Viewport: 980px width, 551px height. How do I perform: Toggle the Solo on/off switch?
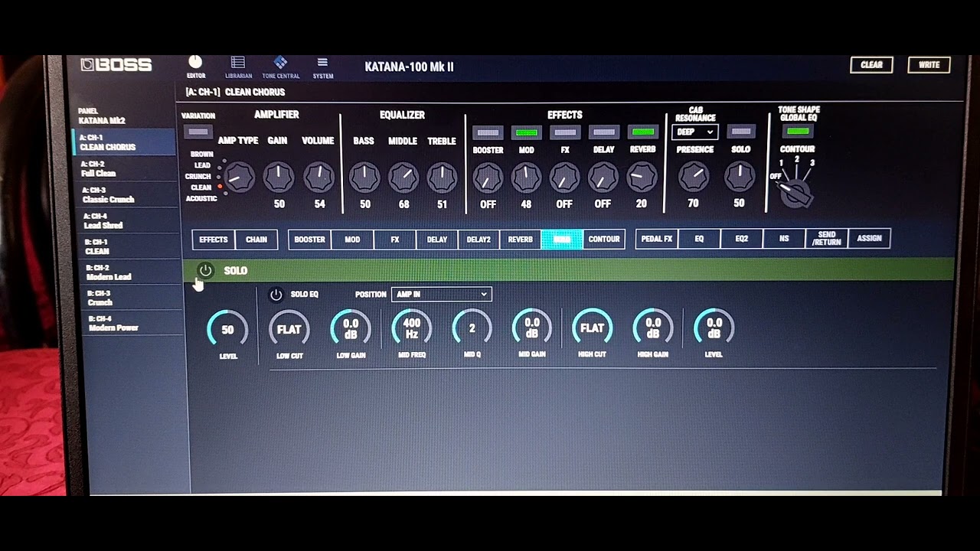740,132
